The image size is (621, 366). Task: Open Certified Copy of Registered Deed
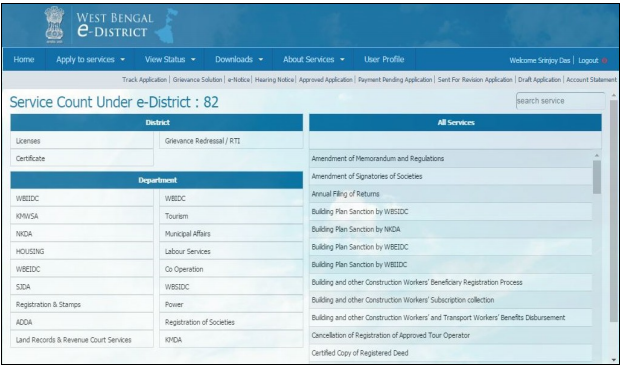coord(451,353)
